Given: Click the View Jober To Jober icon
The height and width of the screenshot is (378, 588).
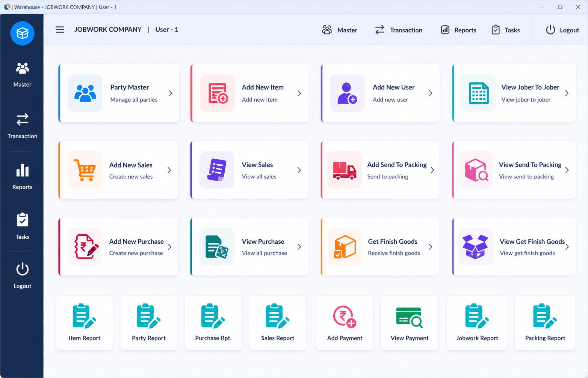Looking at the screenshot, I should pyautogui.click(x=479, y=93).
